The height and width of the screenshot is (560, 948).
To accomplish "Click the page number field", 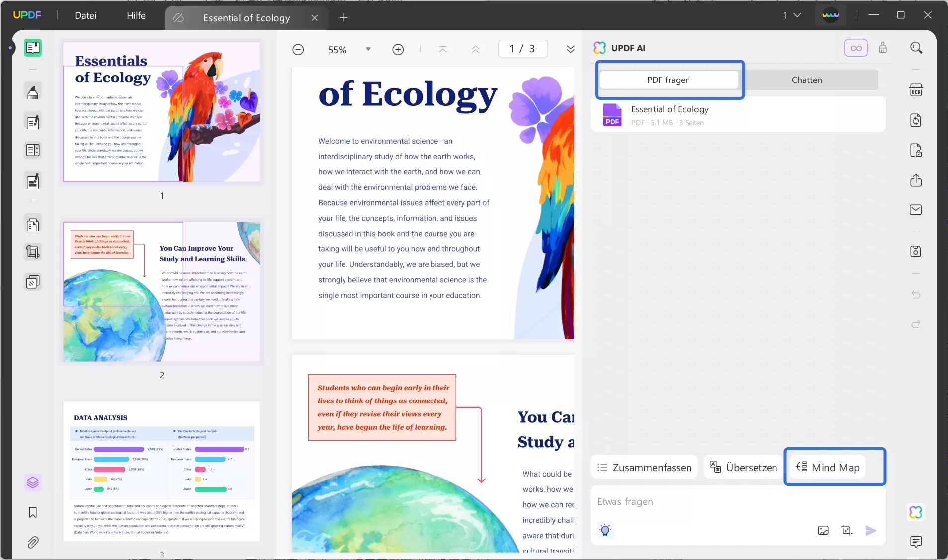I will pos(522,49).
